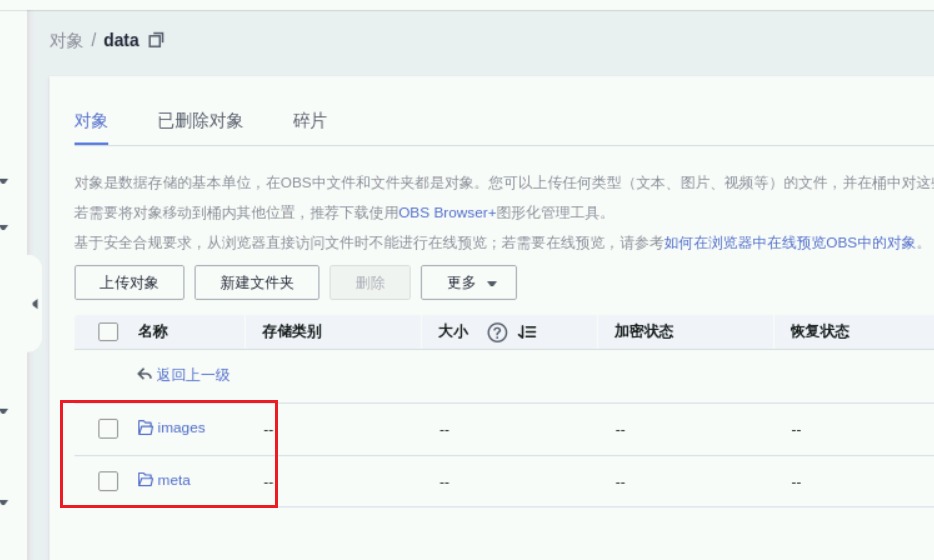Open the meta folder name link
Viewport: 934px width, 560px height.
[x=174, y=481]
